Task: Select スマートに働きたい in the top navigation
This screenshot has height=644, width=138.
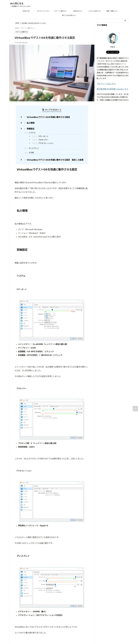Action: (x=60, y=11)
